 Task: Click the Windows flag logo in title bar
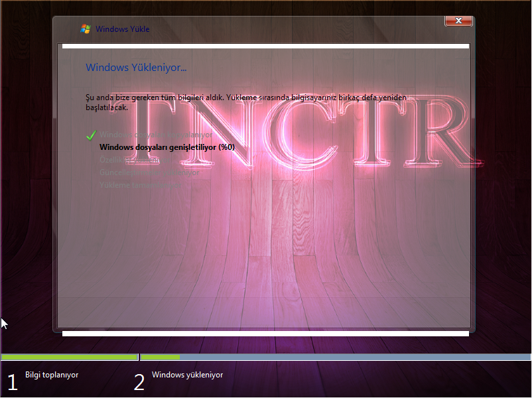pos(85,29)
